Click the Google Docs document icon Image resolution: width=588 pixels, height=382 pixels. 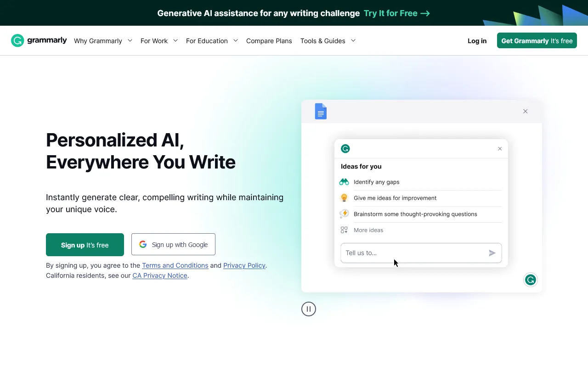point(321,112)
